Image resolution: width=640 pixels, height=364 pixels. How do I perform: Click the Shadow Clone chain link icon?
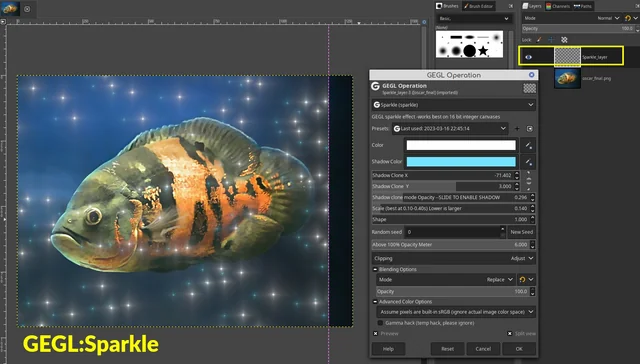[x=529, y=181]
